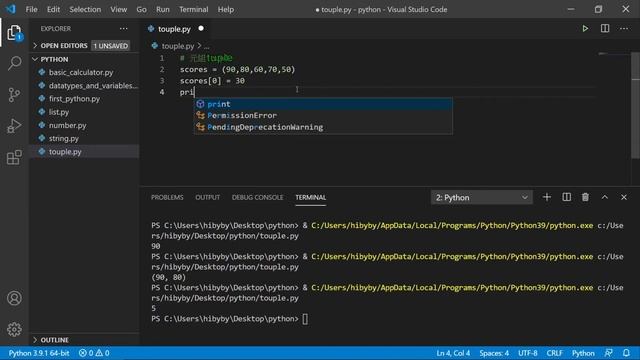Open the Source Control view
This screenshot has width=640, height=360.
14,95
